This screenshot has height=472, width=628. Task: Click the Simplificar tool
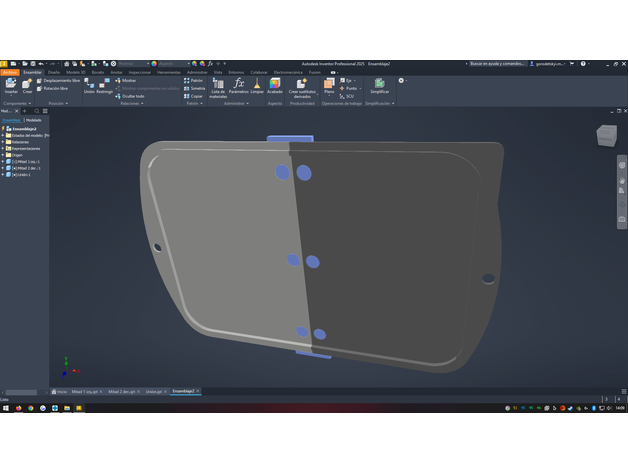380,85
